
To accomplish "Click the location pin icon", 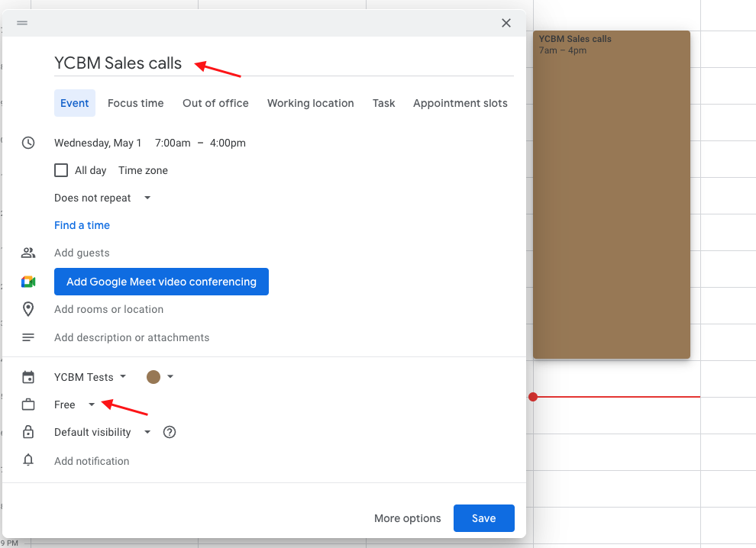I will [28, 309].
